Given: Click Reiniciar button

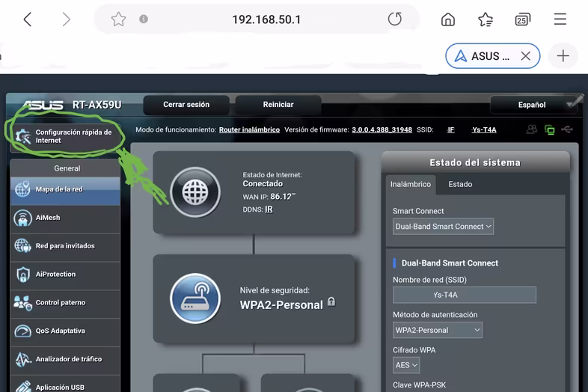Looking at the screenshot, I should 278,105.
